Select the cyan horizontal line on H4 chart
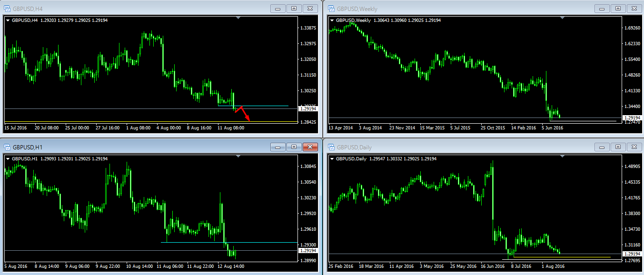The height and width of the screenshot is (275, 644). 267,106
